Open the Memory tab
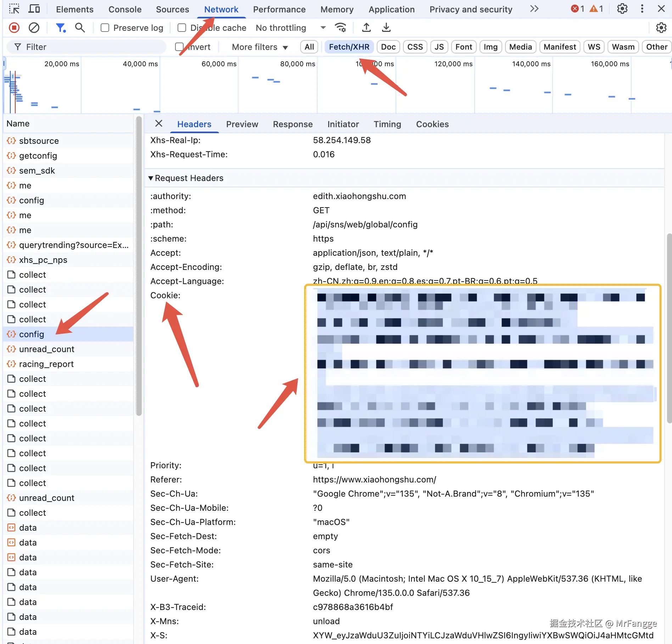 tap(337, 9)
